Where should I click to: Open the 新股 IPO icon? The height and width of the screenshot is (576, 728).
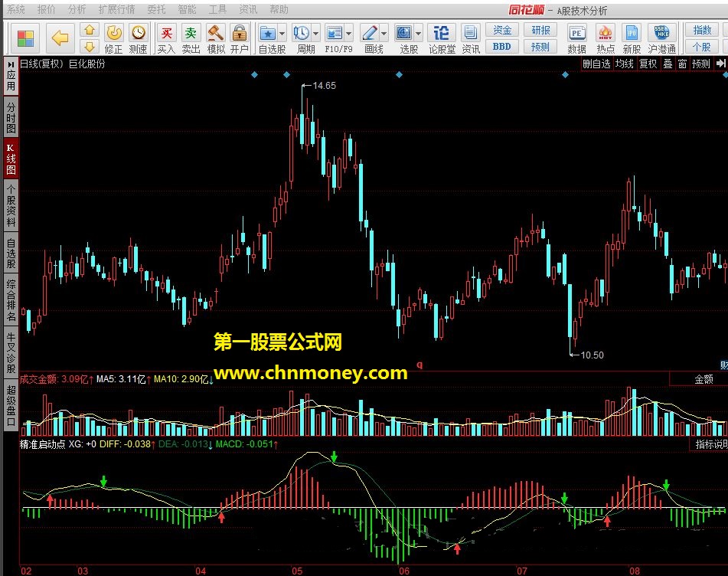(x=632, y=38)
